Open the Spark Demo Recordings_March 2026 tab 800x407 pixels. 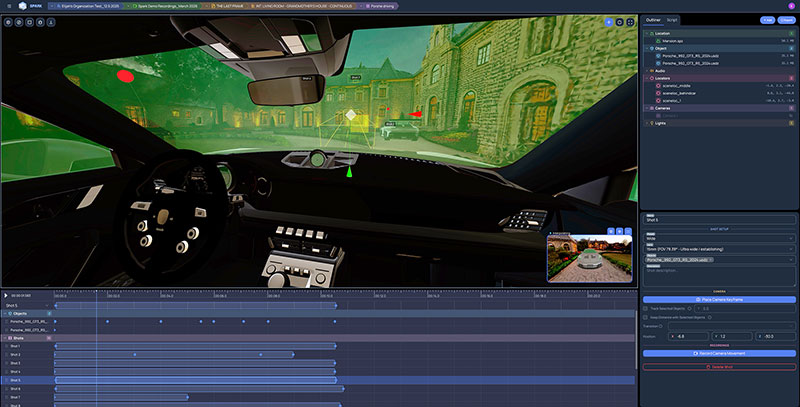pyautogui.click(x=164, y=6)
